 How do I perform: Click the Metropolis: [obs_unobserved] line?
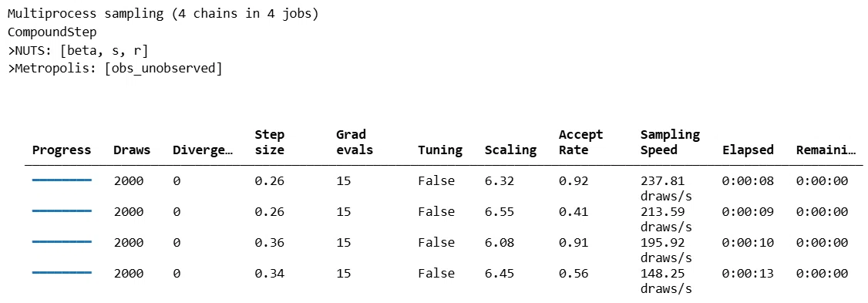(x=115, y=69)
